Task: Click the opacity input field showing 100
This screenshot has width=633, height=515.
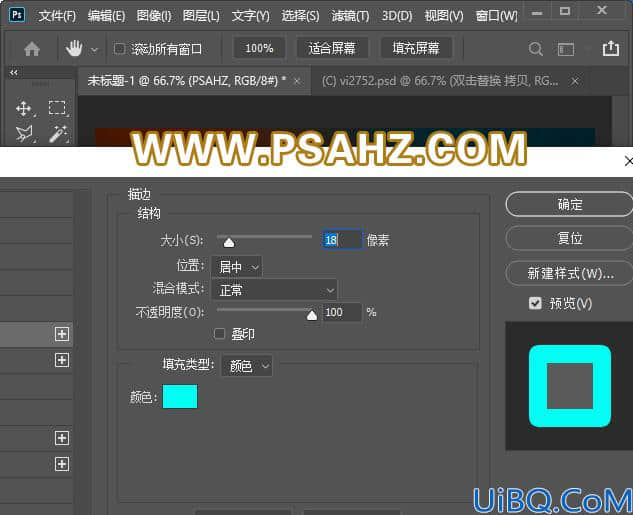Action: (x=342, y=312)
